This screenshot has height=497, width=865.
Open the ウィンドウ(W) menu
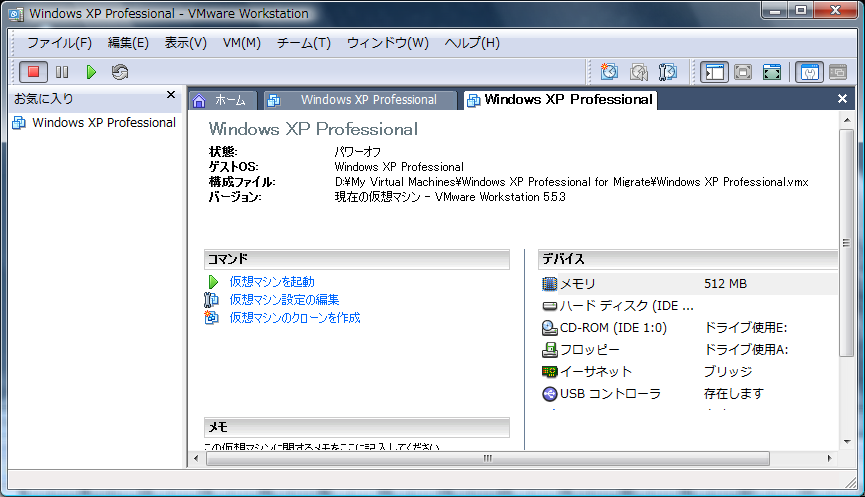click(x=387, y=42)
